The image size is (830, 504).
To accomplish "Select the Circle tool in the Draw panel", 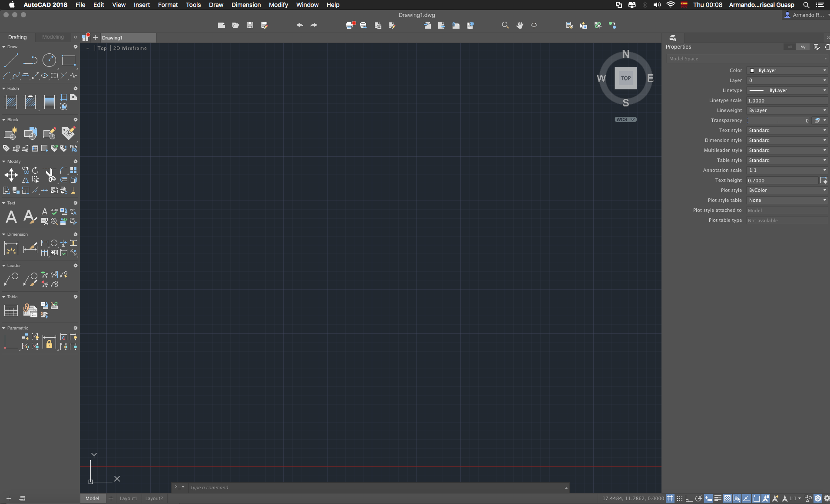I will 49,60.
